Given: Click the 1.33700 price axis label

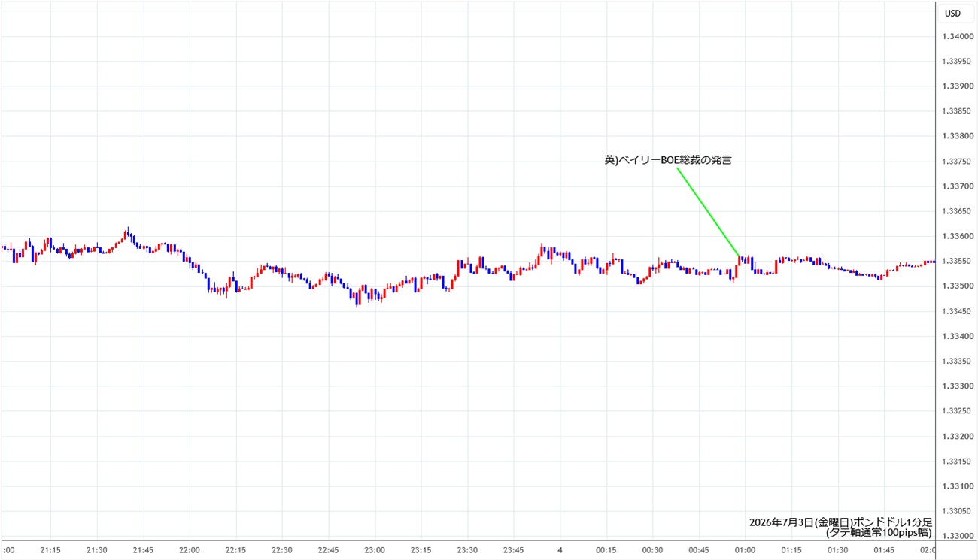Looking at the screenshot, I should [x=956, y=186].
